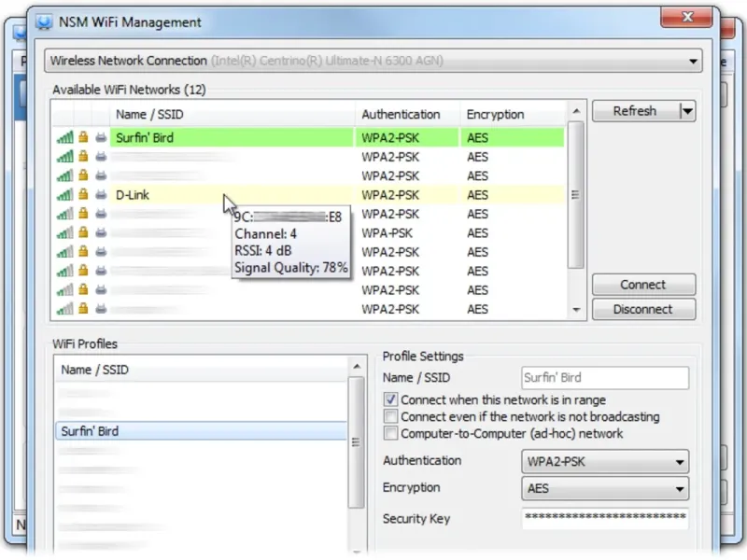This screenshot has width=747, height=560.
Task: Click the router icon in the D-Link row
Action: 101,195
